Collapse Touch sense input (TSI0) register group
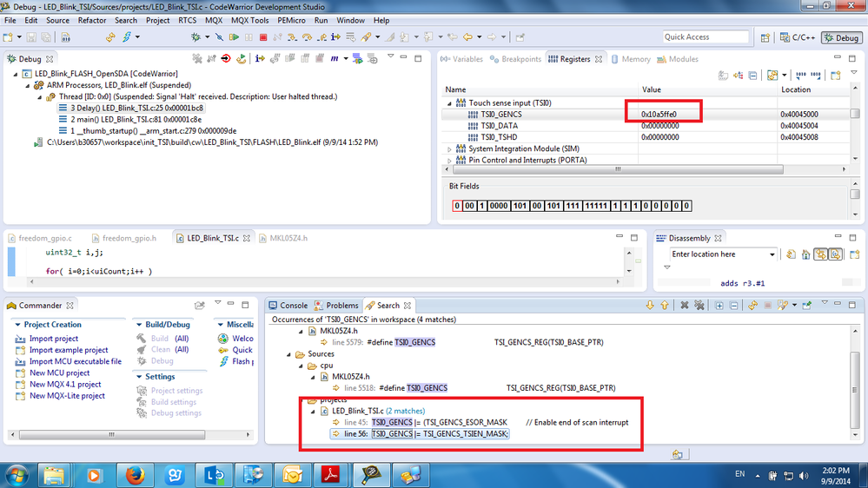868x488 pixels. (449, 103)
